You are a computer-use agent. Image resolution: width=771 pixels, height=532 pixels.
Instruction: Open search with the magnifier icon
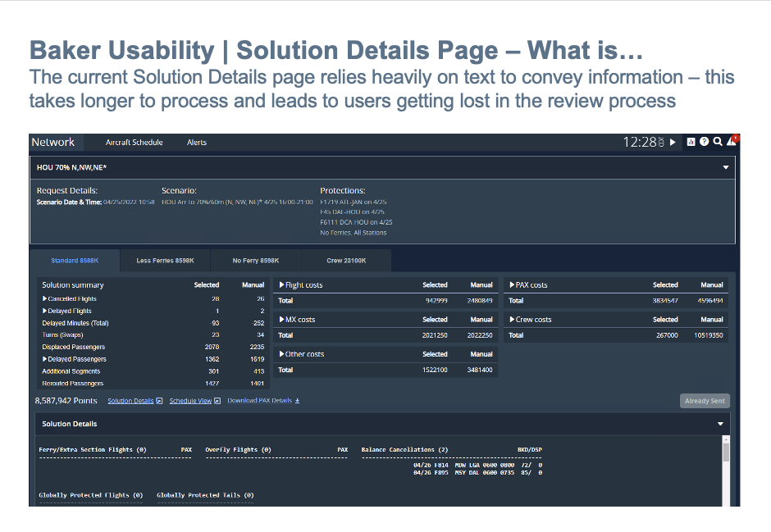coord(717,142)
